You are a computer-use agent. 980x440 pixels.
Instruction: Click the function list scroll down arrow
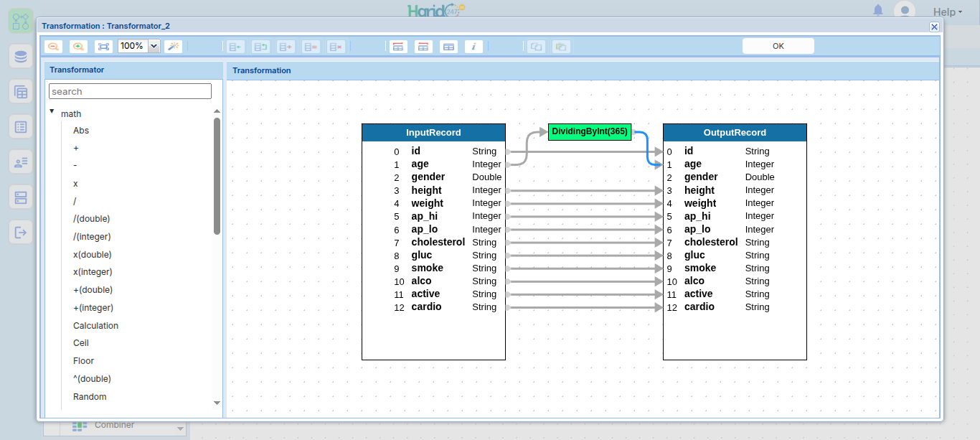point(217,403)
